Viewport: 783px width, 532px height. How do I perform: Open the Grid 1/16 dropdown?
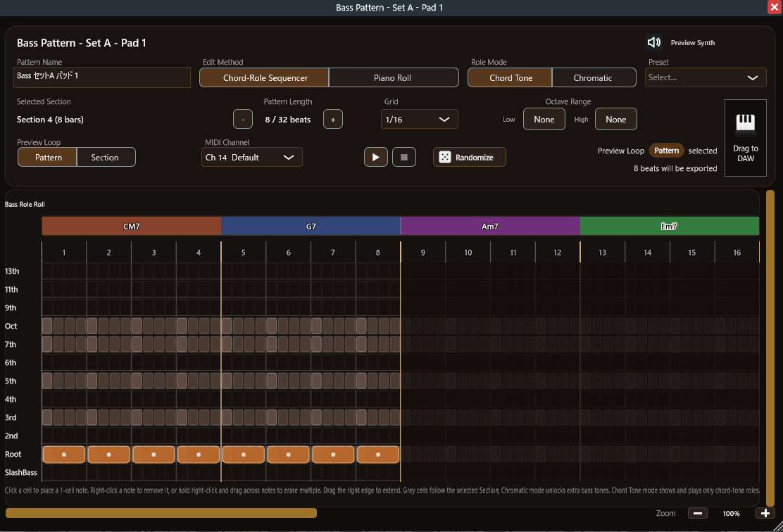coord(419,119)
